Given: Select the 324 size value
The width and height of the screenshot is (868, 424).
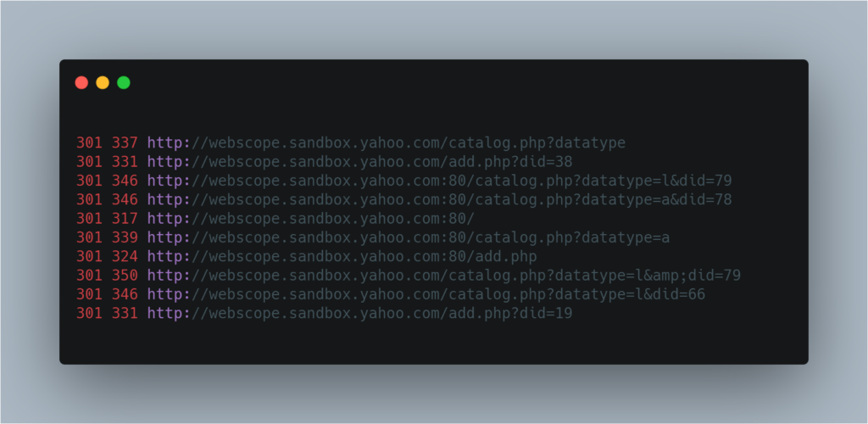Looking at the screenshot, I should [125, 256].
